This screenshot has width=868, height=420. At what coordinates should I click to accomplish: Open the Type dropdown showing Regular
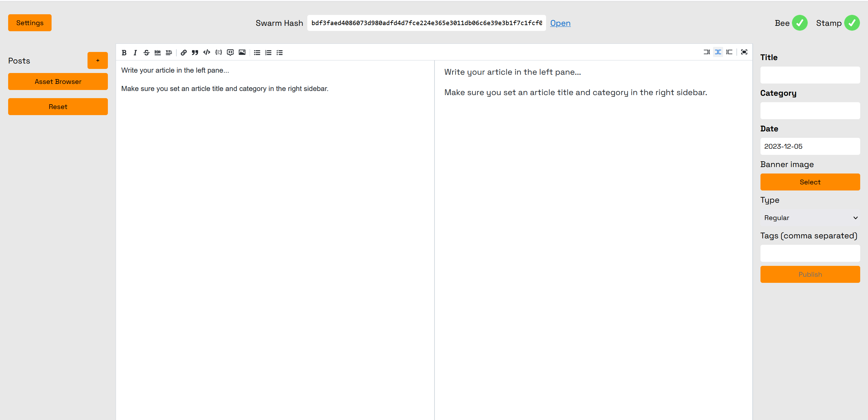coord(810,218)
